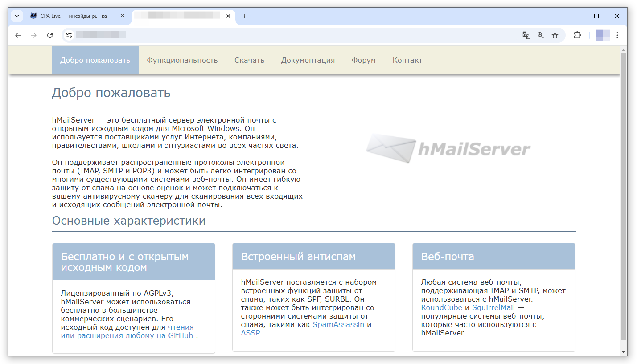This screenshot has width=637, height=364.
Task: Open the Google Translate page icon
Action: coord(526,35)
